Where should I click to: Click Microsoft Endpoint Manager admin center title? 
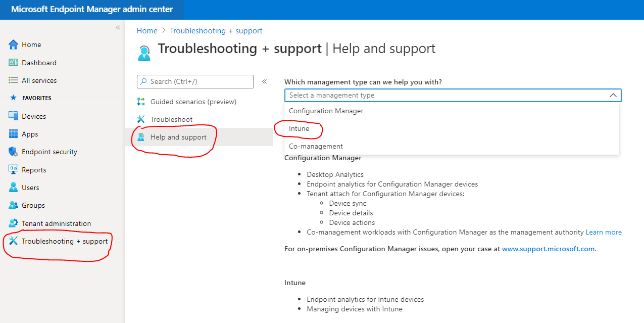pos(92,10)
